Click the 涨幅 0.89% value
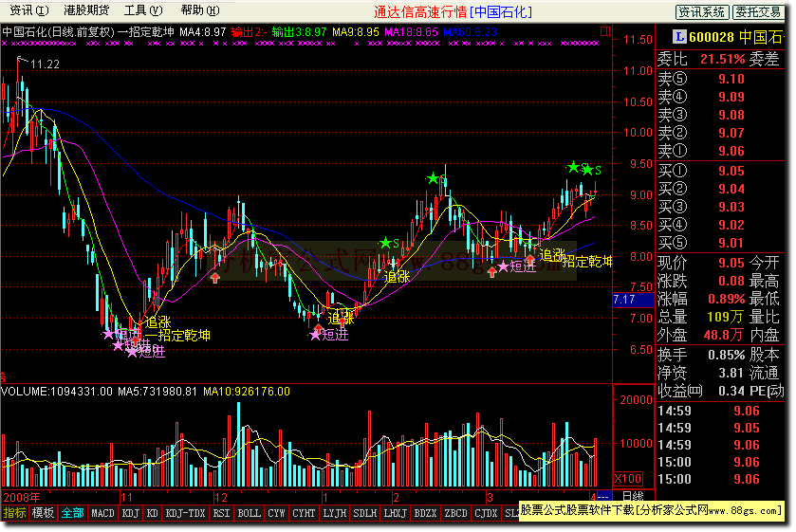This screenshot has width=796, height=532. [x=727, y=299]
